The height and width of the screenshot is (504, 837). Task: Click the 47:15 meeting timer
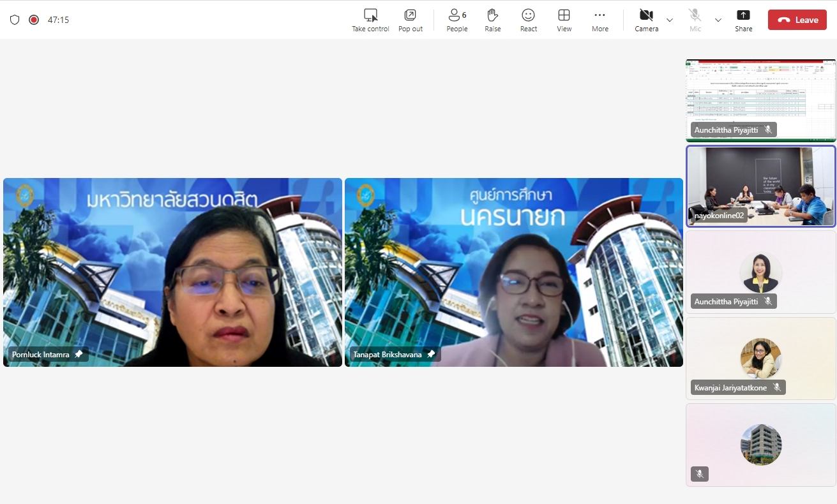click(x=59, y=20)
